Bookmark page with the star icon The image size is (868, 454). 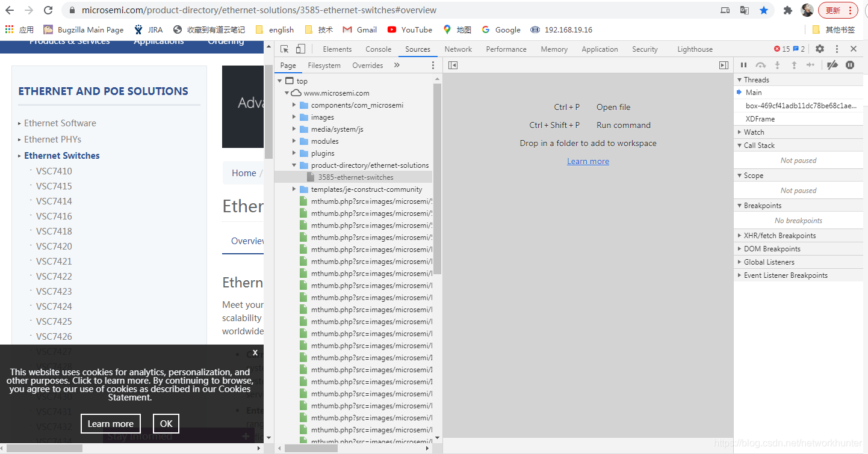764,10
